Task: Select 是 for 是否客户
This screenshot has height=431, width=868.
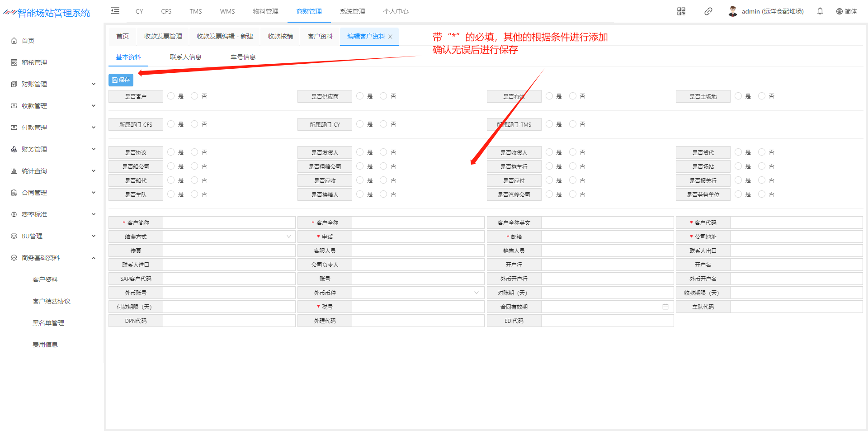Action: (171, 96)
